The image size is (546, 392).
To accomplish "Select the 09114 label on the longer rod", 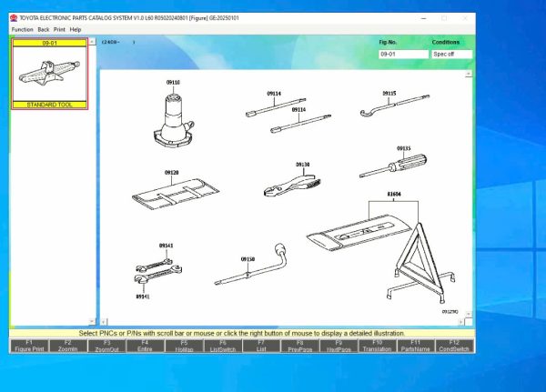I will (x=274, y=94).
